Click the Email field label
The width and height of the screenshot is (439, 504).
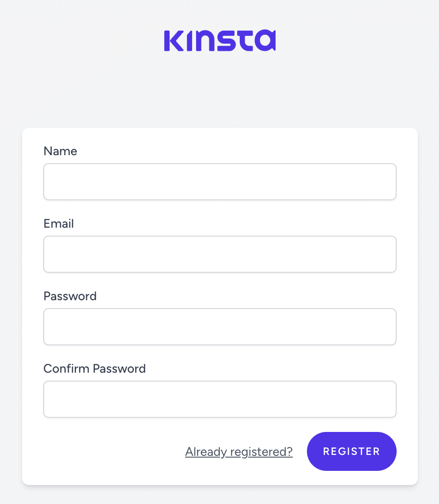click(x=58, y=223)
